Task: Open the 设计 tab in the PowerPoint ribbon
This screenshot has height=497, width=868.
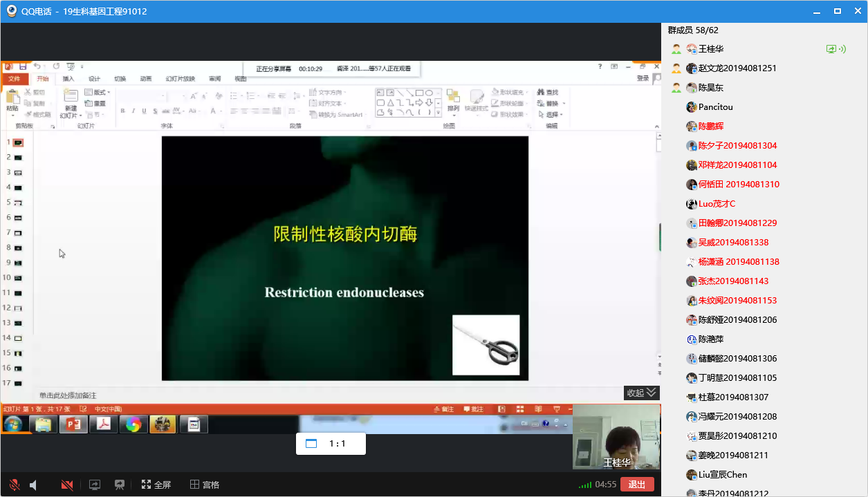Action: (x=94, y=79)
